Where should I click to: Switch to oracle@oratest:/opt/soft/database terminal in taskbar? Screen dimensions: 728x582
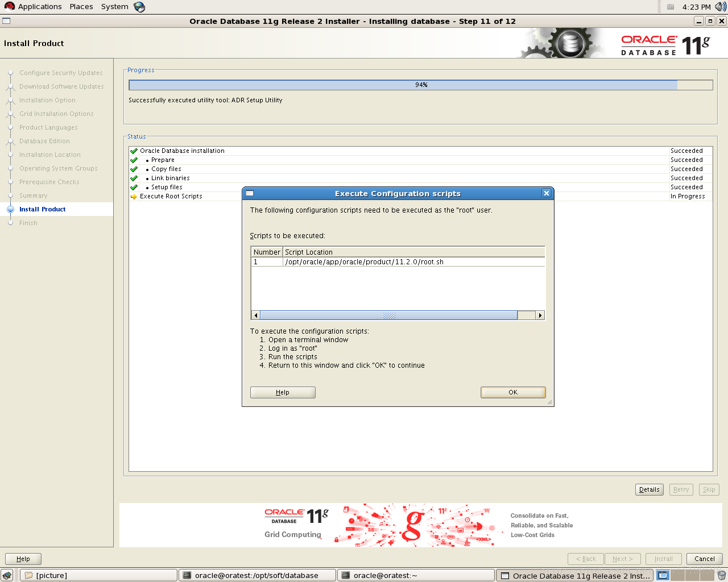(x=258, y=575)
